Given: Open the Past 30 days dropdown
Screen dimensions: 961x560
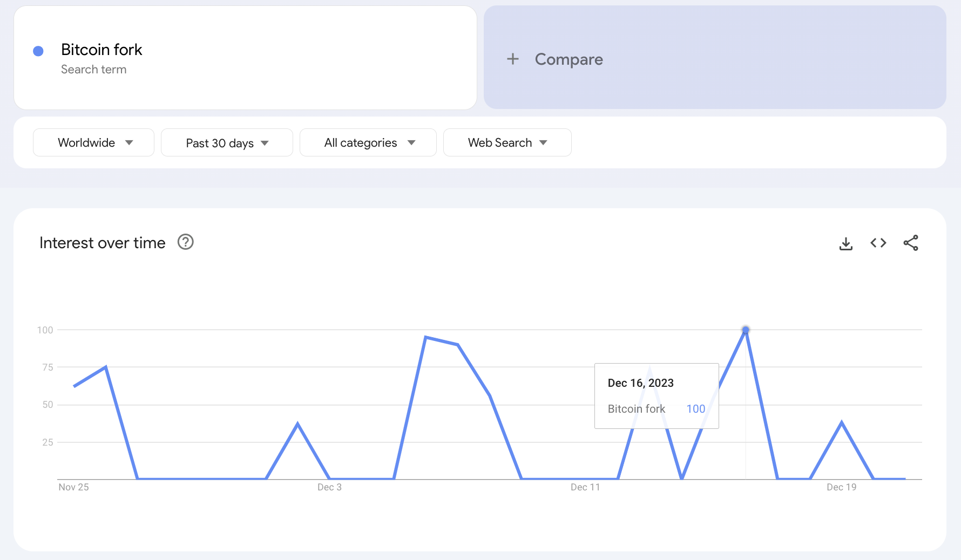Looking at the screenshot, I should tap(227, 142).
